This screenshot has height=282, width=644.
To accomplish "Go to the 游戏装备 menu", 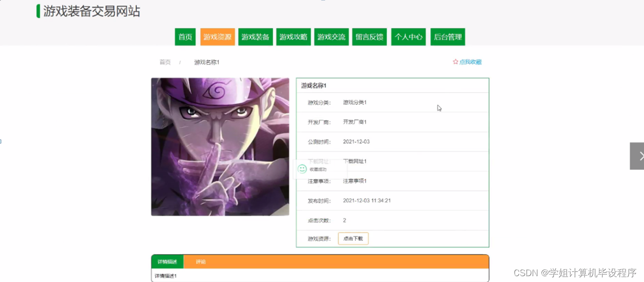I will click(x=255, y=37).
